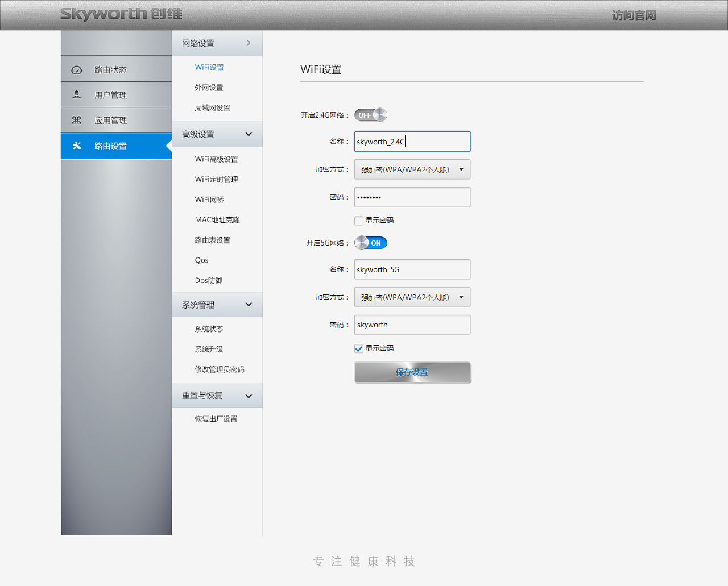
Task: Click the 网络设置 section header
Action: pos(217,43)
